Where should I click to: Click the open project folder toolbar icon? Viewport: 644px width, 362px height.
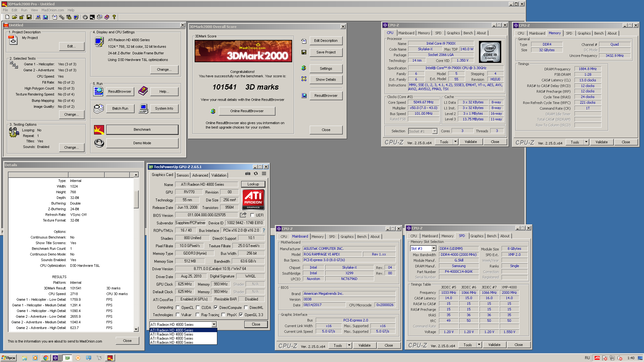[x=14, y=17]
